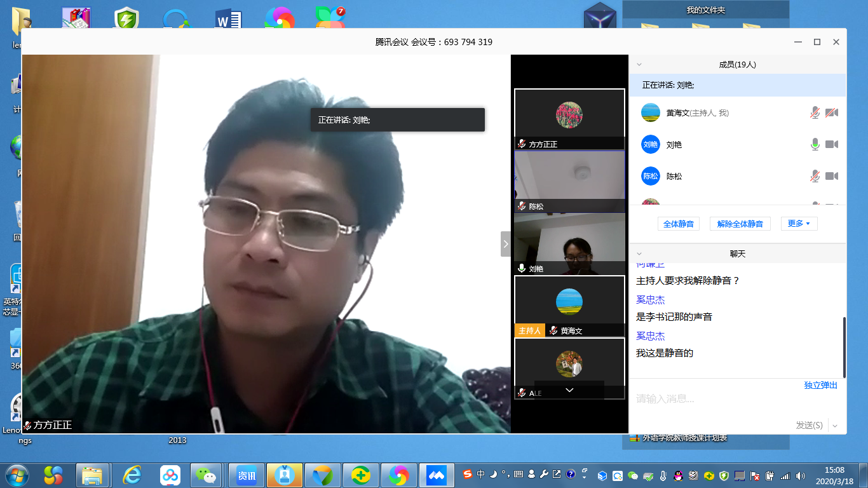
Task: Open send options arrow beside 发送(S)
Action: pos(835,426)
